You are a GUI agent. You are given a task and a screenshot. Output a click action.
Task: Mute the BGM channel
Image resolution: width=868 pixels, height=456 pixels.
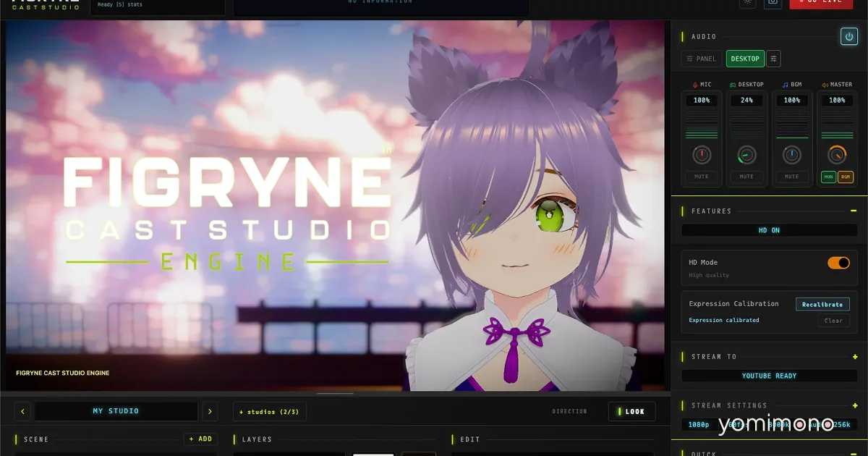pyautogui.click(x=792, y=177)
